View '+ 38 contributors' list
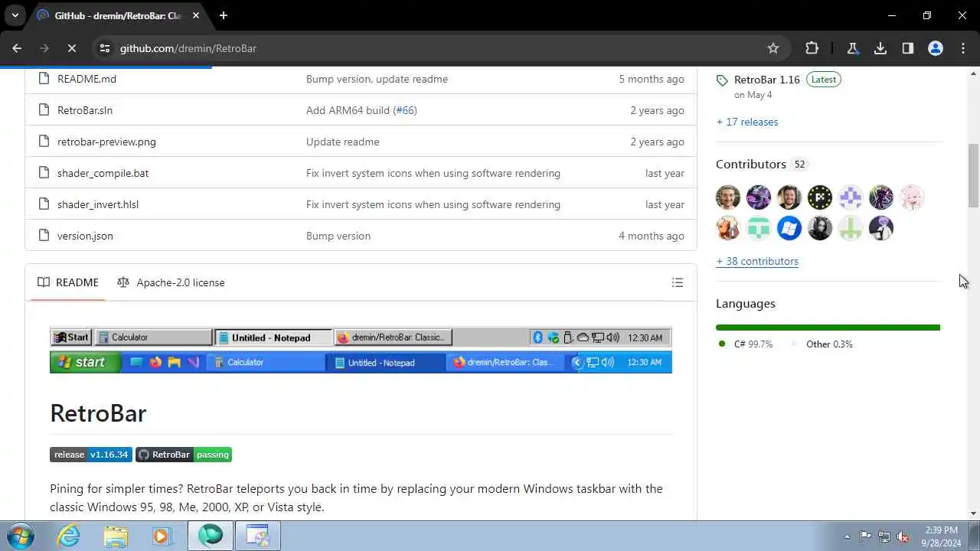This screenshot has height=551, width=980. click(x=757, y=261)
